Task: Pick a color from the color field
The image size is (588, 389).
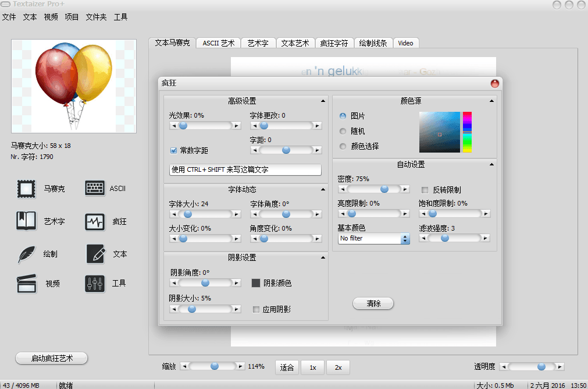Action: click(x=440, y=131)
